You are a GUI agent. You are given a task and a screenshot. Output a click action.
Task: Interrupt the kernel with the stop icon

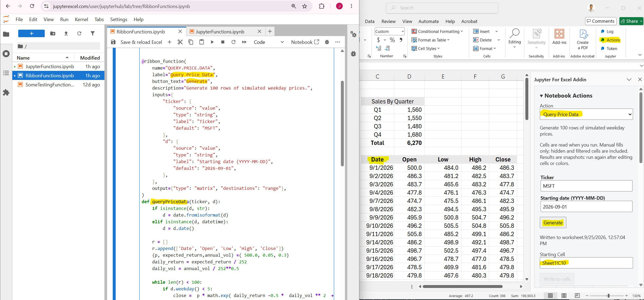click(x=223, y=42)
